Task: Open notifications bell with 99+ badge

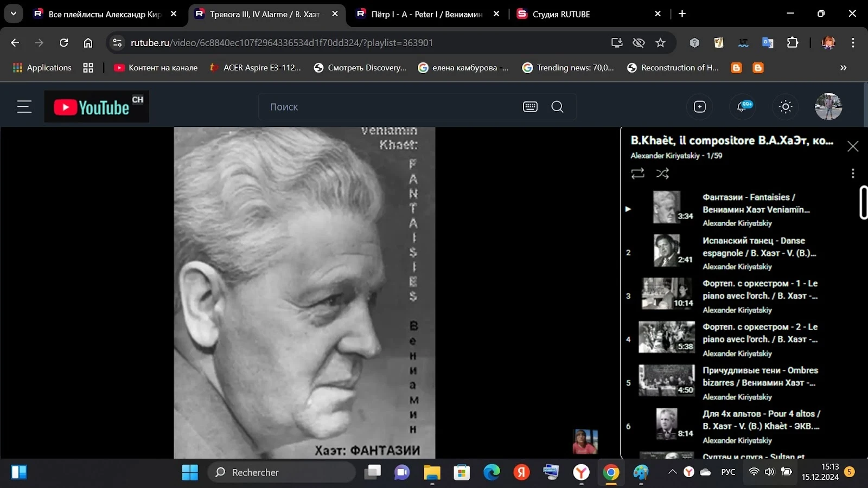Action: pyautogui.click(x=742, y=107)
